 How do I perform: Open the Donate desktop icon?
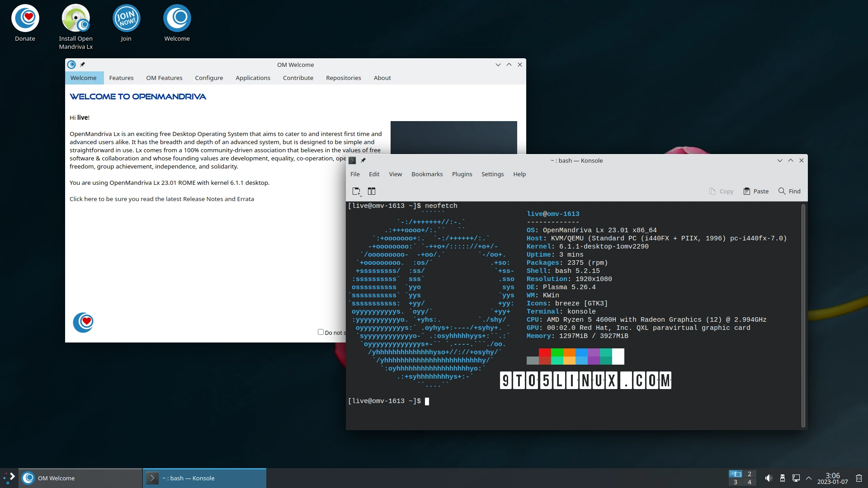pos(25,19)
